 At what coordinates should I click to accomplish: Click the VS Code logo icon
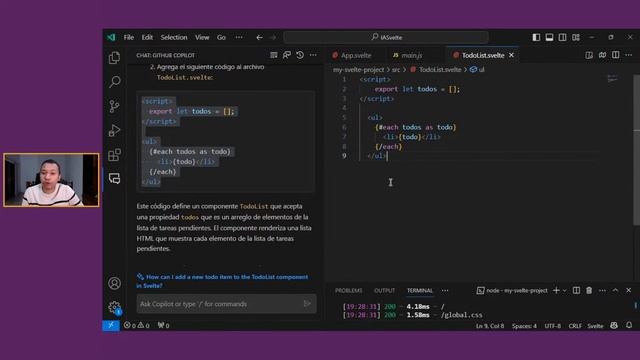111,37
